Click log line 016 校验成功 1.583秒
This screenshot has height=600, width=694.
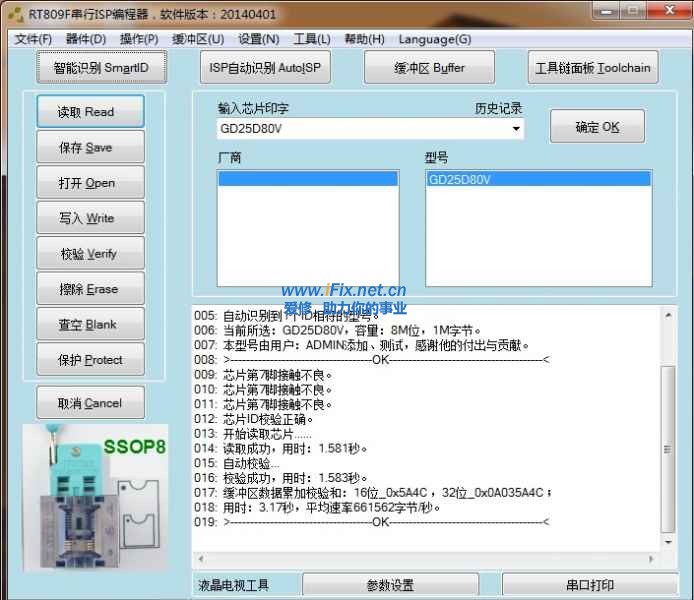(281, 478)
